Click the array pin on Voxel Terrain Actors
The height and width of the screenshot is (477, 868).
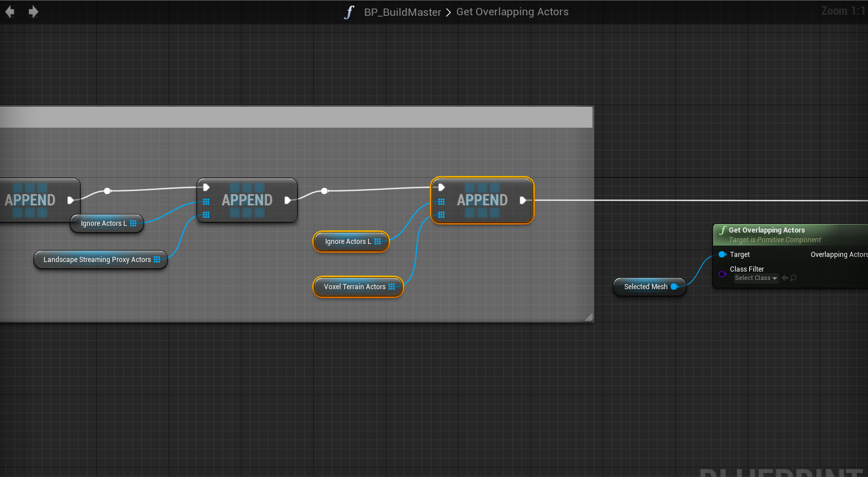[391, 287]
